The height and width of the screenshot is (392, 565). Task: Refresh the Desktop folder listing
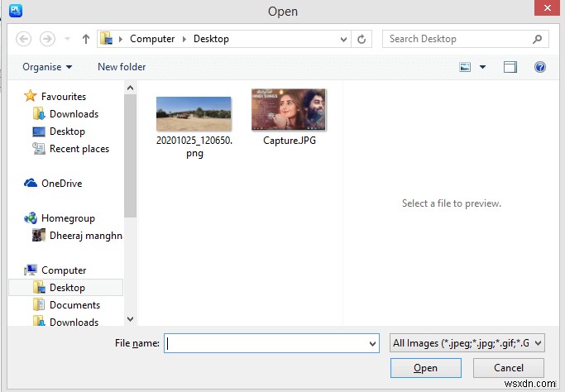click(x=362, y=39)
